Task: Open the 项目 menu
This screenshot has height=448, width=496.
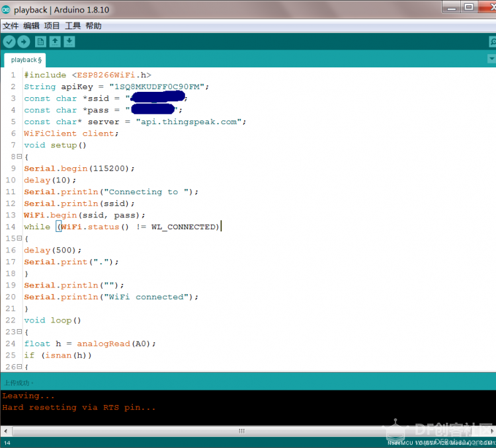Action: 52,26
